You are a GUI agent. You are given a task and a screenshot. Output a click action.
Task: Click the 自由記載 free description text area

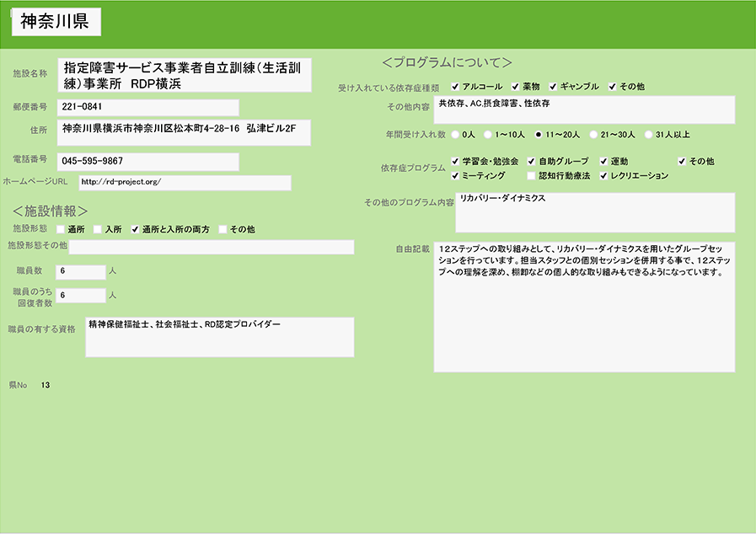[x=584, y=307]
